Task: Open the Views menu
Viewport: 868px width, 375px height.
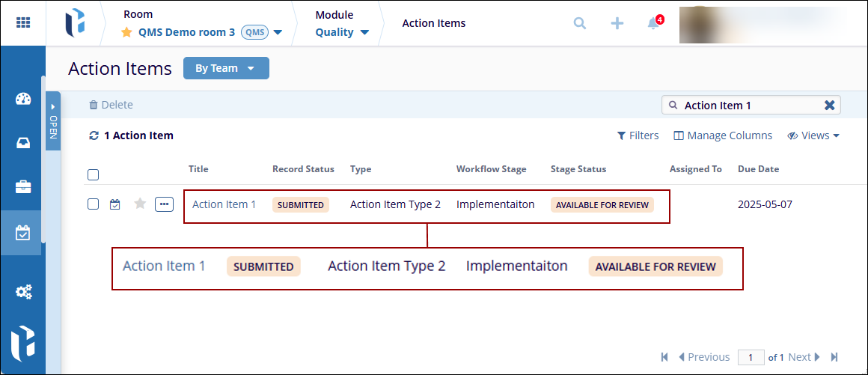Action: (x=813, y=135)
